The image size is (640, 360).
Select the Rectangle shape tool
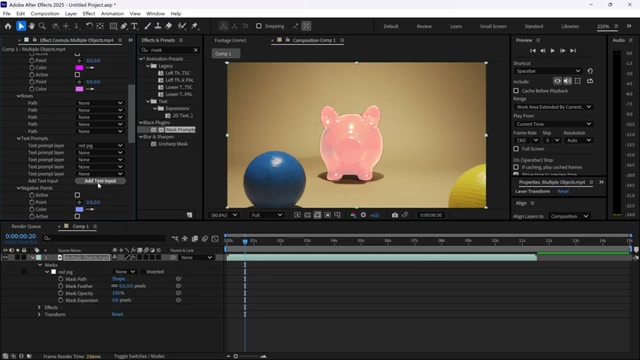113,26
